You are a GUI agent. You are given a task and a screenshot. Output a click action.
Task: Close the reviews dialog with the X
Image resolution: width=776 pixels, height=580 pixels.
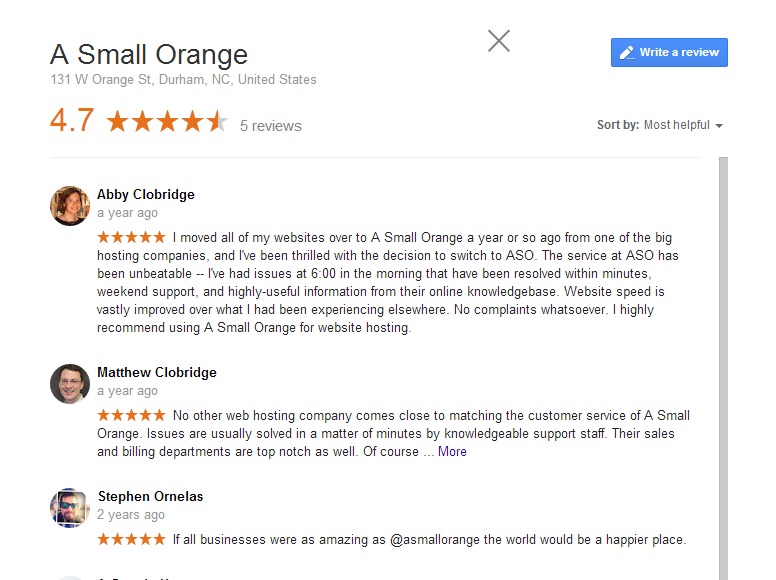pyautogui.click(x=498, y=41)
